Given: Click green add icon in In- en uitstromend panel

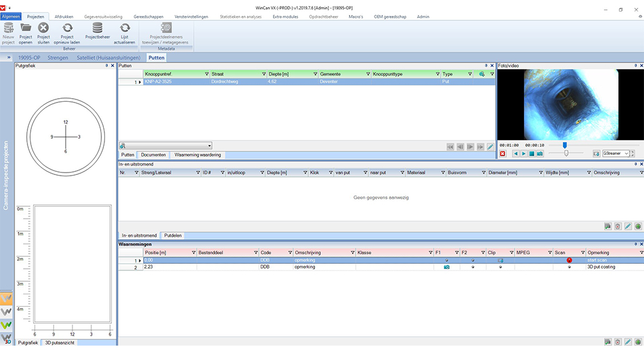Looking at the screenshot, I should click(x=638, y=226).
